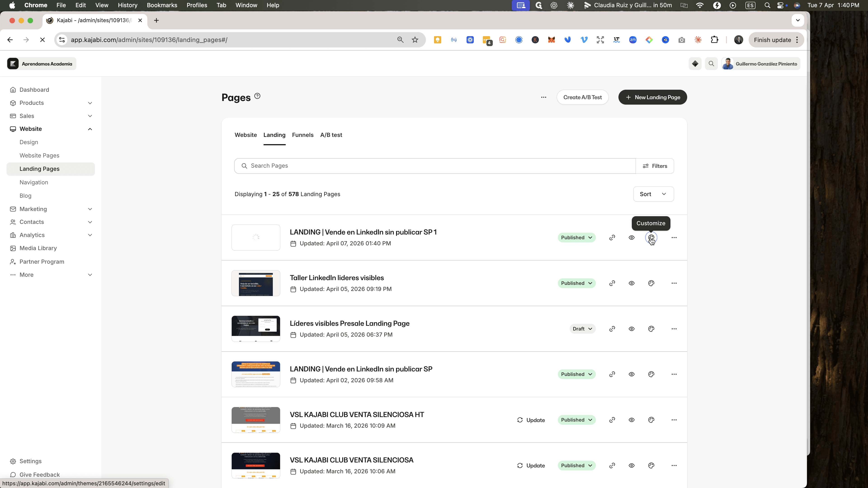This screenshot has height=488, width=868.
Task: Click the Search Pages input field
Action: [435, 166]
